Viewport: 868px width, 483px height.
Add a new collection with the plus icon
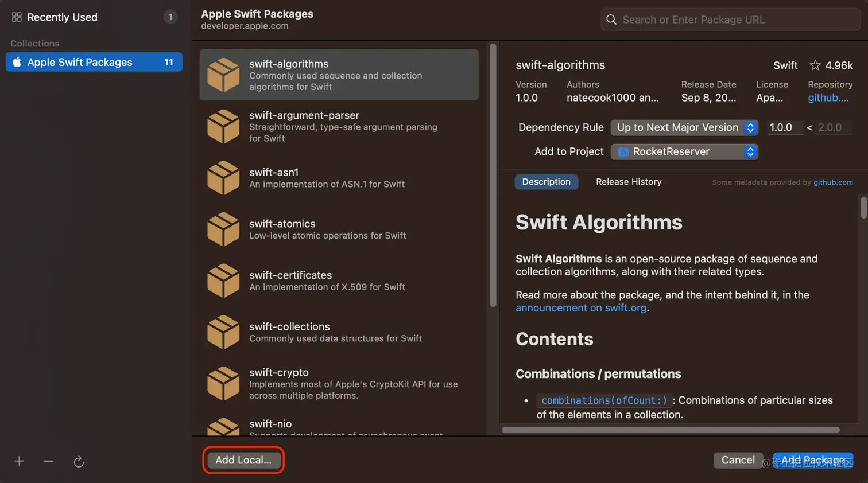click(x=19, y=461)
